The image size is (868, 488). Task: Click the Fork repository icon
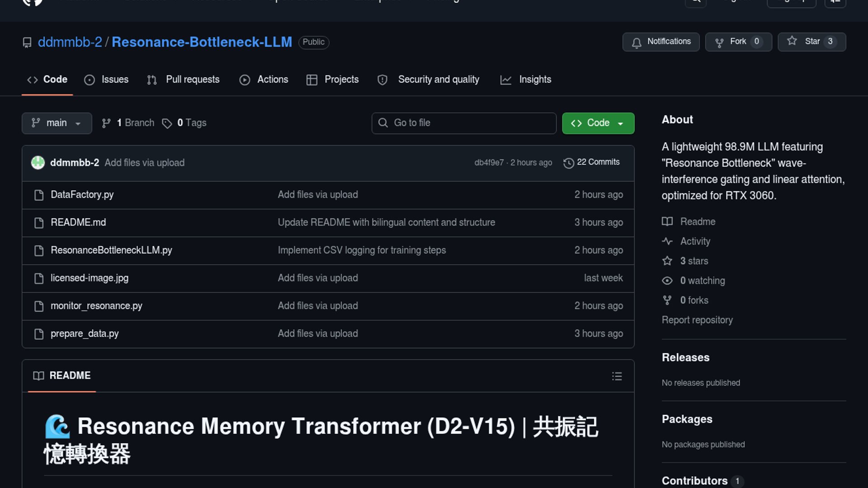(x=719, y=42)
